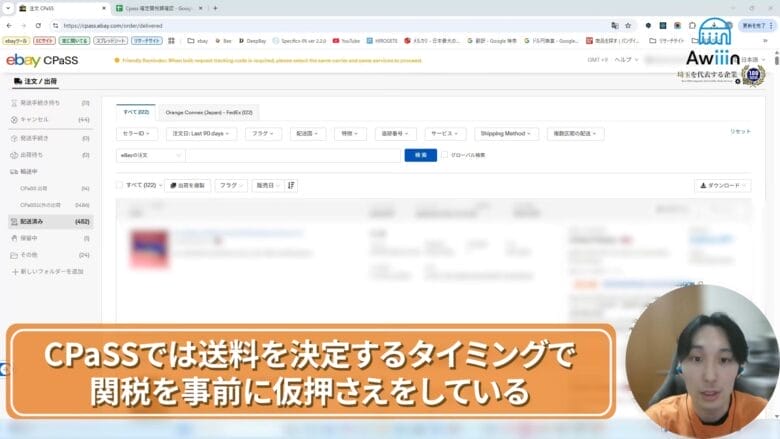
Task: Open CPaSS以外の出荷 subfolder
Action: coord(54,205)
